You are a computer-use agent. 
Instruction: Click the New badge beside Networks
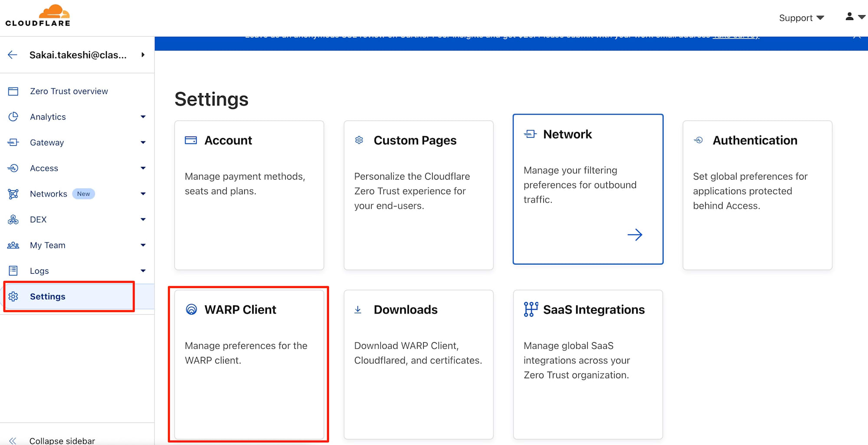click(x=83, y=194)
